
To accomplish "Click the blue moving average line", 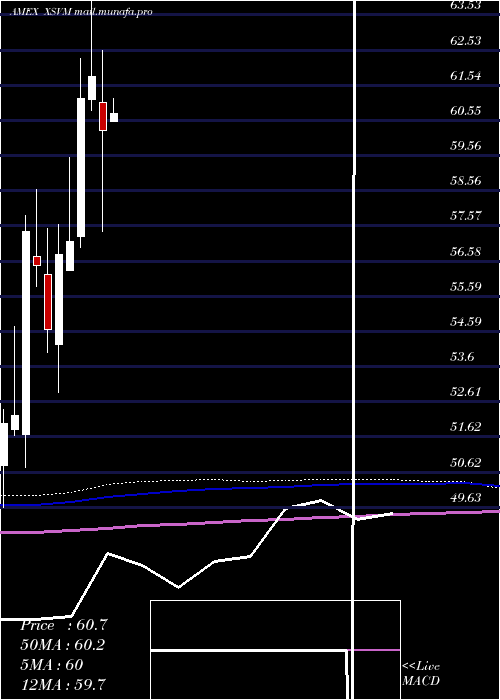I will pos(250,490).
